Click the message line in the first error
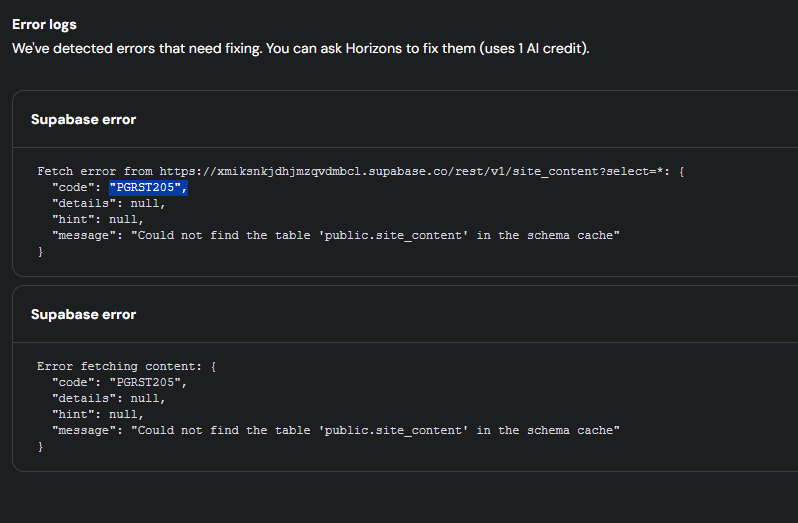Screen dimensions: 798x523 coord(335,235)
